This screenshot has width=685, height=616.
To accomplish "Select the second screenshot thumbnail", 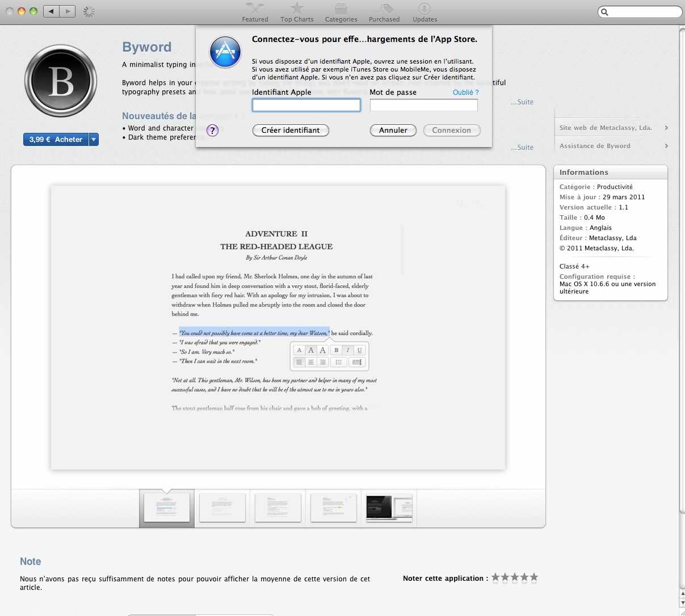I will pyautogui.click(x=222, y=508).
